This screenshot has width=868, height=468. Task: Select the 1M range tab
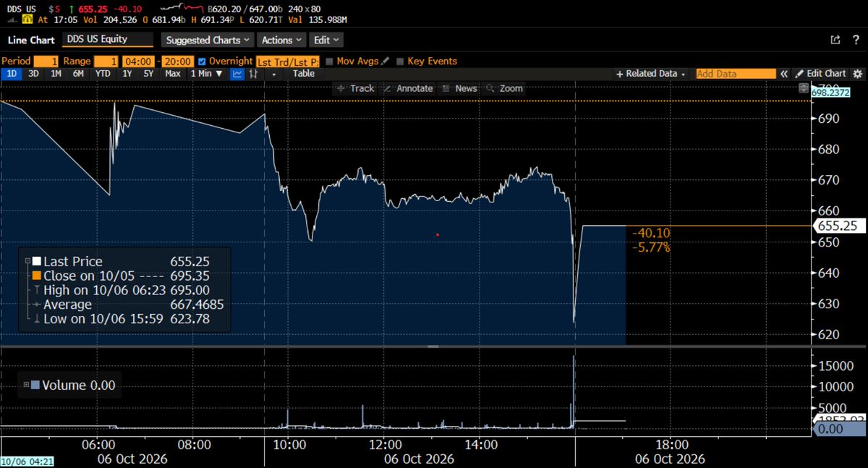(x=55, y=74)
